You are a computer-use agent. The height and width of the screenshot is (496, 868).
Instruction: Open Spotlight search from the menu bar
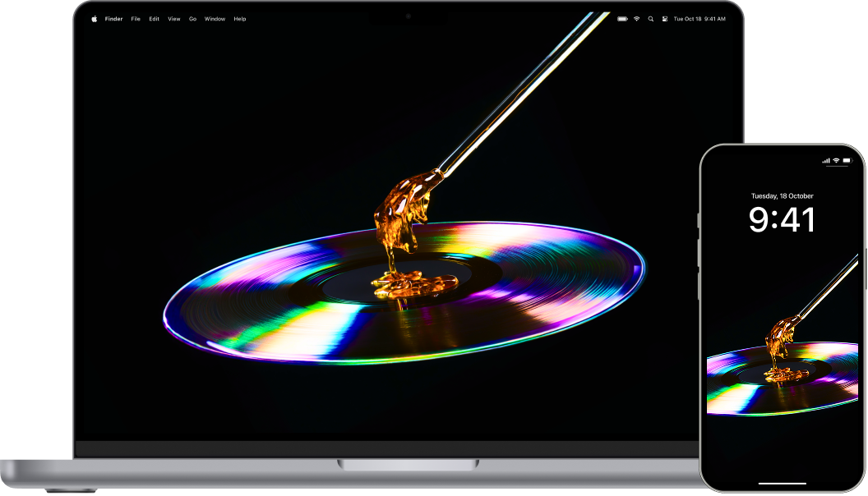click(x=650, y=18)
